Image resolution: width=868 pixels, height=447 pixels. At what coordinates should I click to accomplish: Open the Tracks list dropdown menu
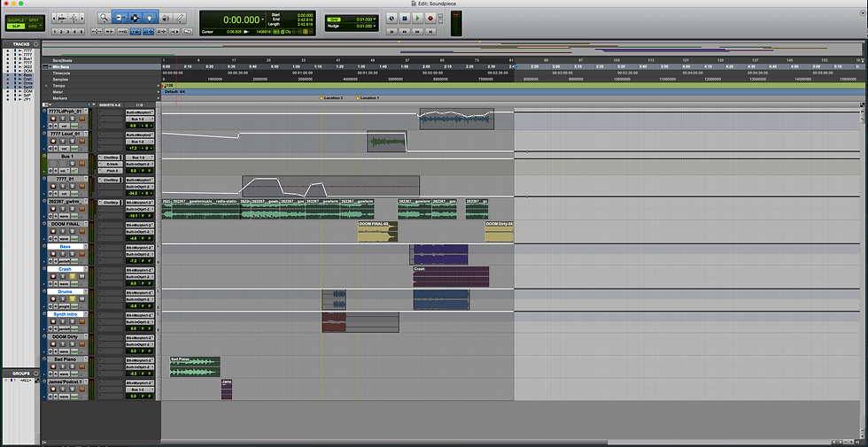(36, 43)
